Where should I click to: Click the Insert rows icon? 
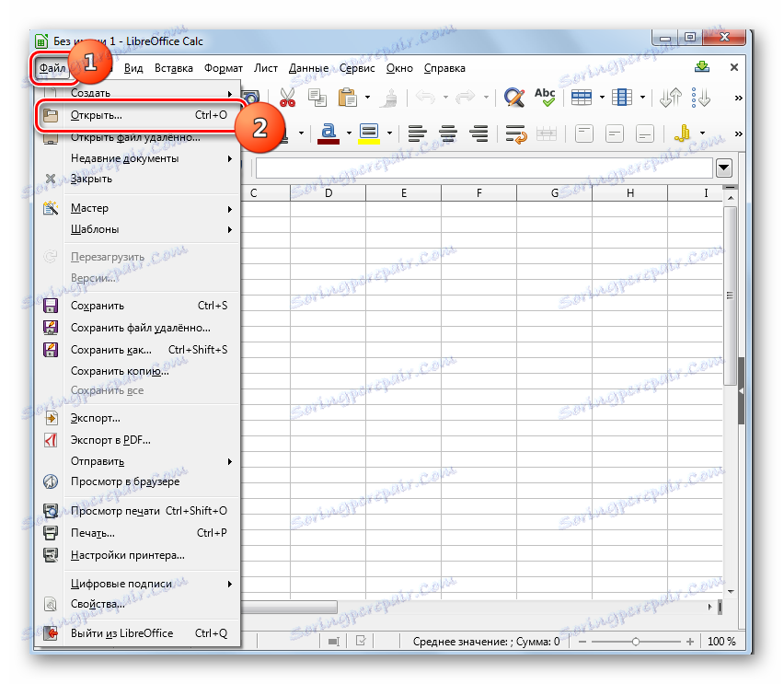582,98
